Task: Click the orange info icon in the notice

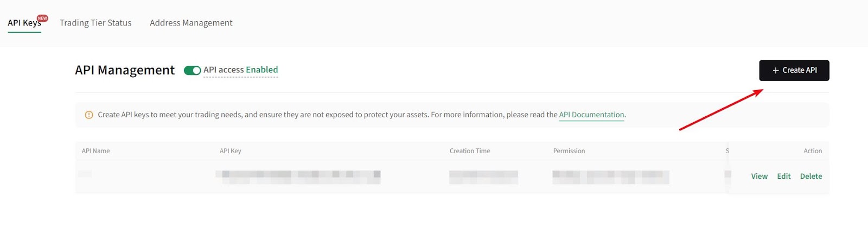Action: [89, 115]
